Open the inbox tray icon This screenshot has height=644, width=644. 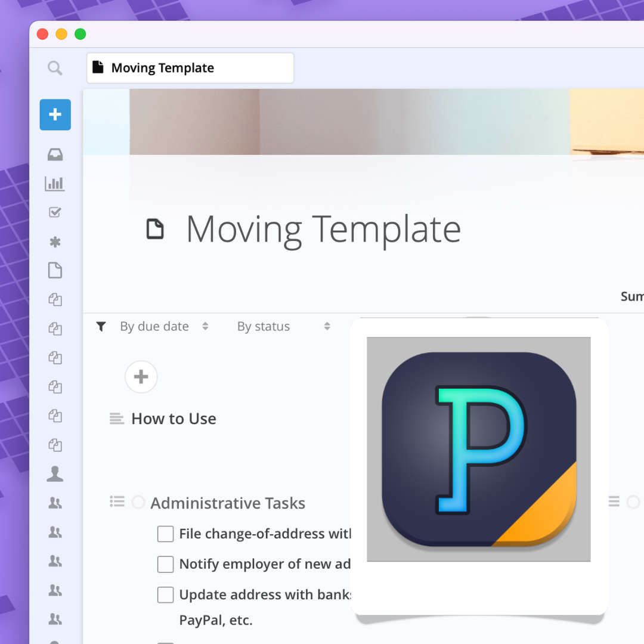[55, 154]
